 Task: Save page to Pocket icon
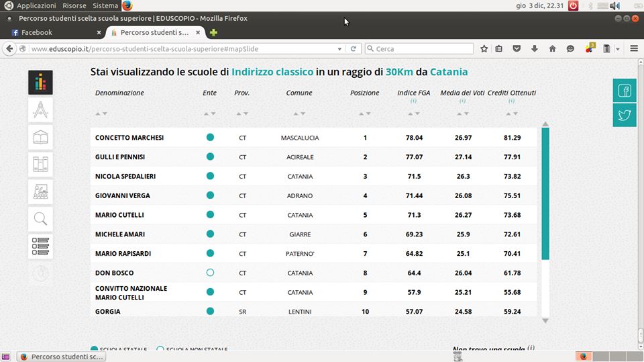tap(517, 48)
